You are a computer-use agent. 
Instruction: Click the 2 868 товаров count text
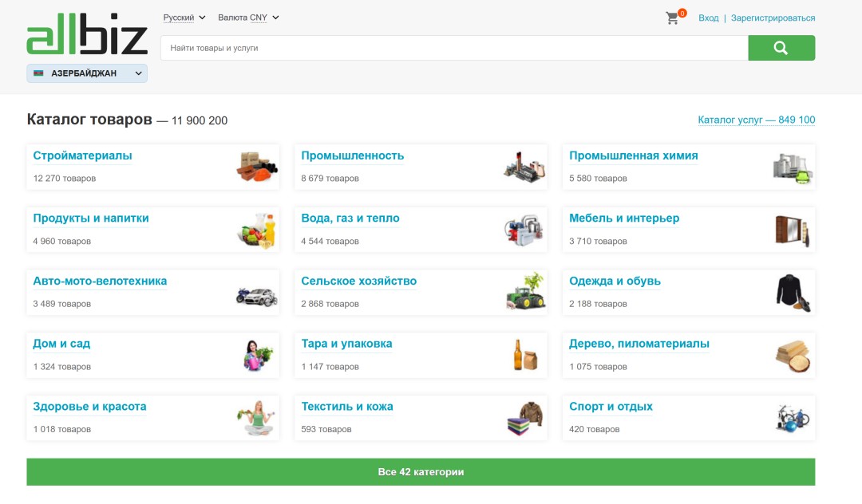[x=330, y=304]
